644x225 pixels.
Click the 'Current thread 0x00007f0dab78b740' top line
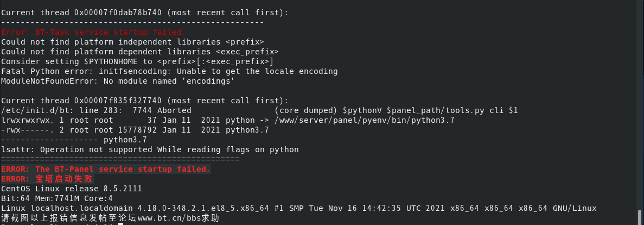click(144, 12)
